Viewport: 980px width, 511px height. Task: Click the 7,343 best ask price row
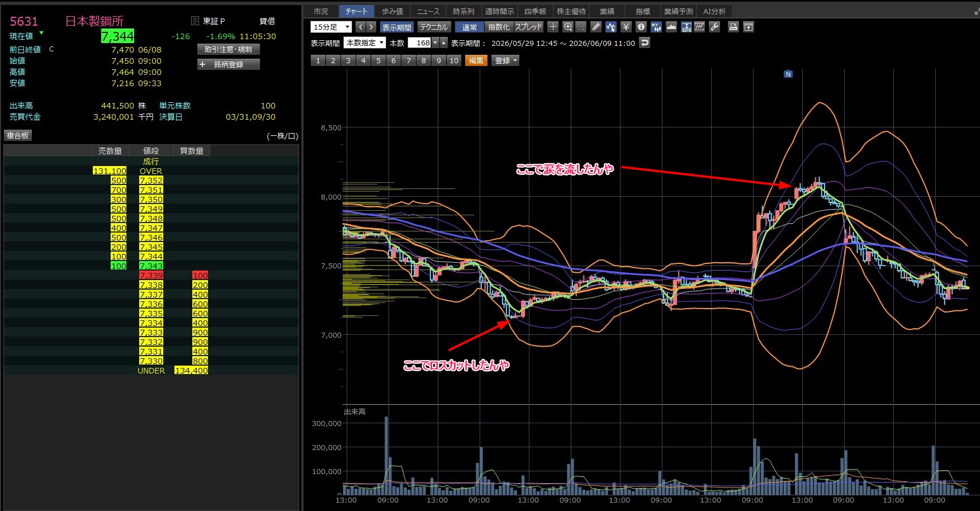(151, 266)
